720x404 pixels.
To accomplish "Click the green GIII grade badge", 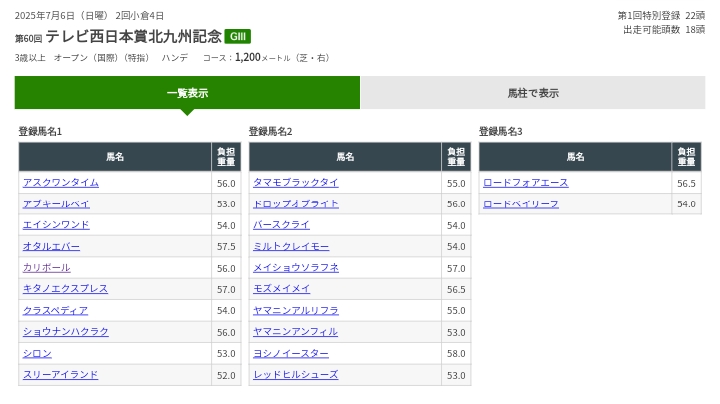I will click(x=237, y=37).
